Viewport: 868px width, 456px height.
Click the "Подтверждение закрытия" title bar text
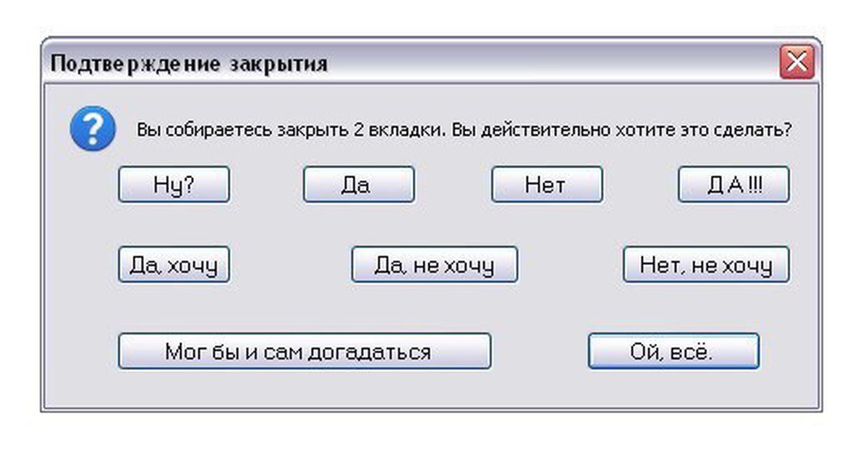tap(189, 64)
